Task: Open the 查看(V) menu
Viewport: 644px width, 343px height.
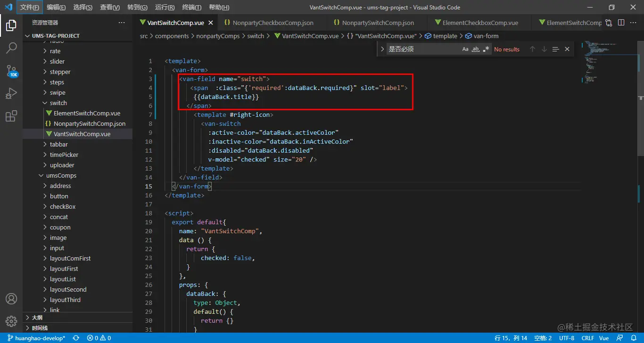Action: point(110,8)
